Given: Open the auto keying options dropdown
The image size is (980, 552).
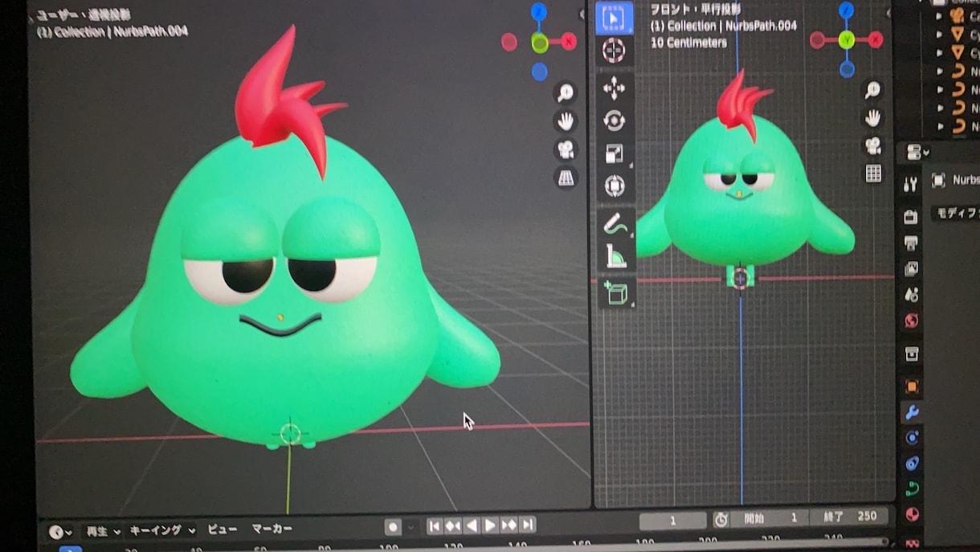Looking at the screenshot, I should pos(411,527).
